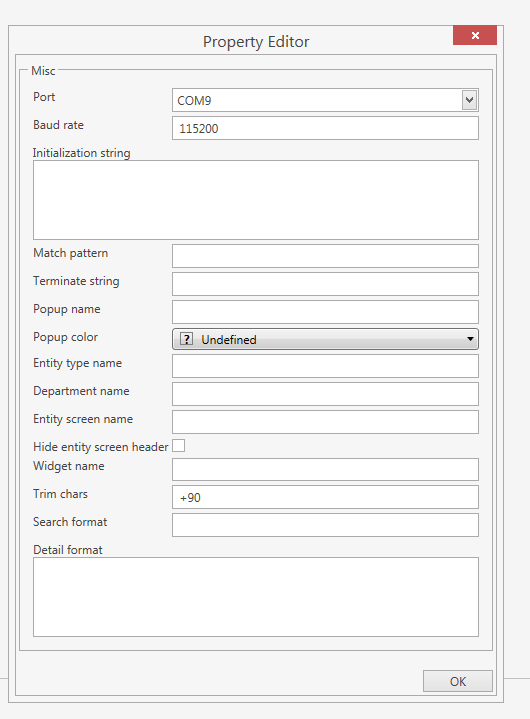530x719 pixels.
Task: Click the Hide entity screen header label
Action: pyautogui.click(x=100, y=447)
